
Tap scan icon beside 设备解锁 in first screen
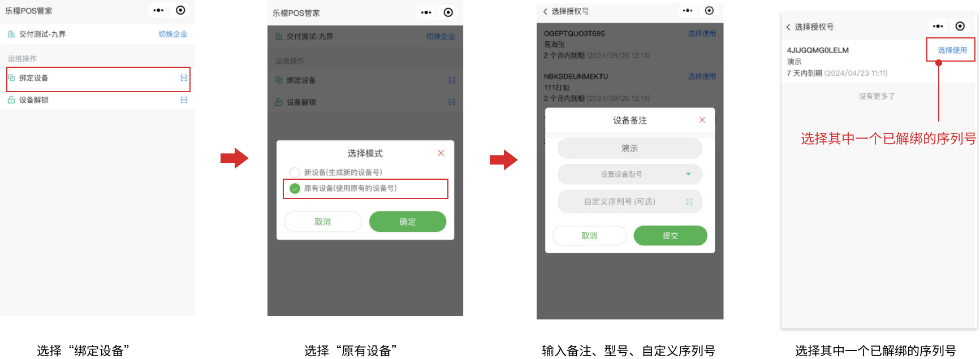(x=184, y=100)
